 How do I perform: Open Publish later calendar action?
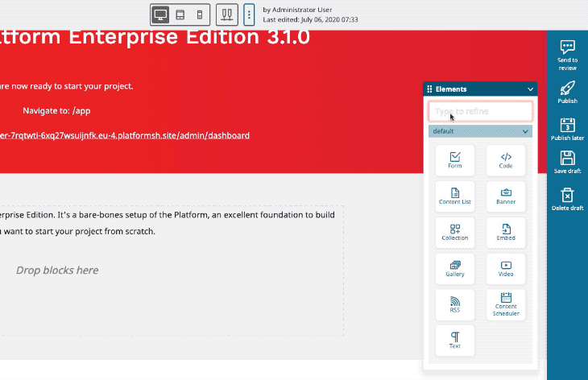[567, 130]
